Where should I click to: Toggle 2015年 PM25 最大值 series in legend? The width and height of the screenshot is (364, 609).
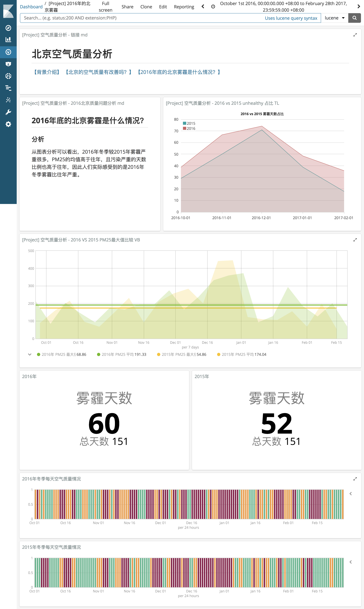(182, 354)
